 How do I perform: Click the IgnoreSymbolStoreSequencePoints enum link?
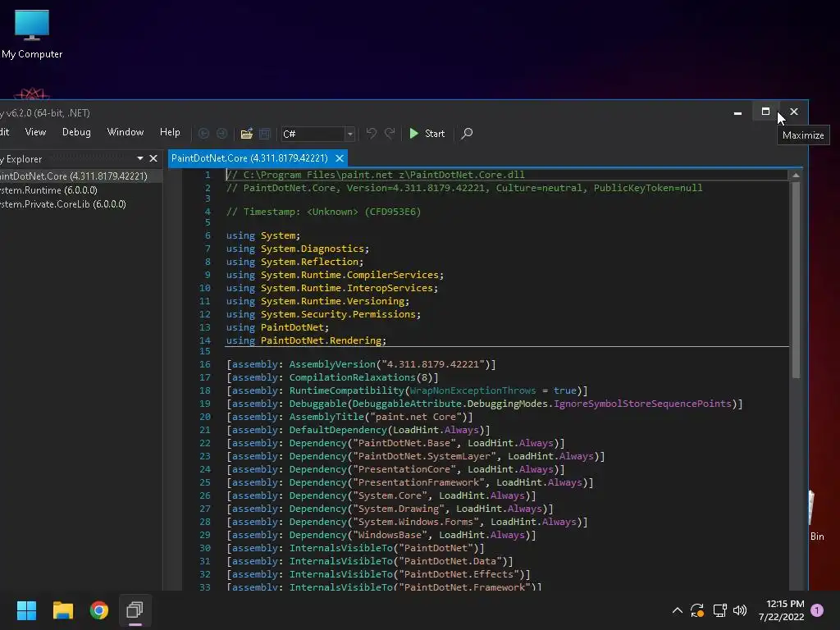click(x=642, y=404)
